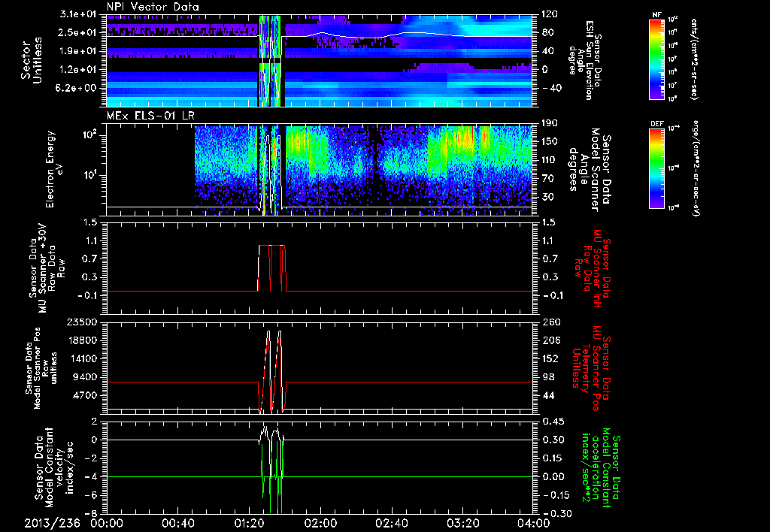This screenshot has height=532, width=770.
Task: Click the 00:40 time axis tick label
Action: pyautogui.click(x=177, y=523)
